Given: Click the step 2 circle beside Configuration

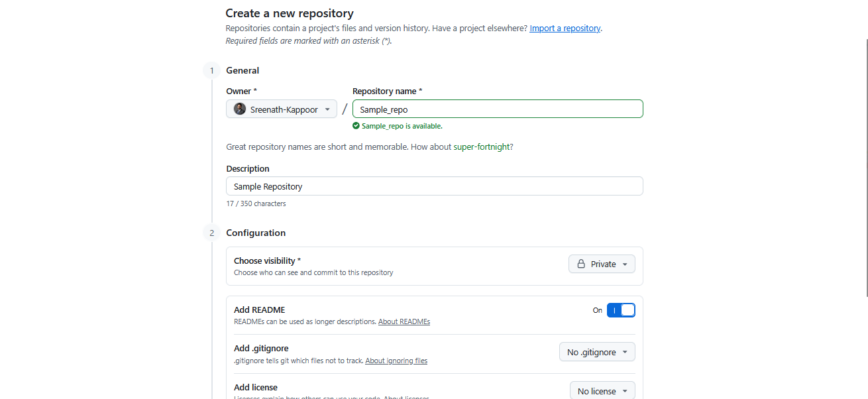Looking at the screenshot, I should [211, 233].
